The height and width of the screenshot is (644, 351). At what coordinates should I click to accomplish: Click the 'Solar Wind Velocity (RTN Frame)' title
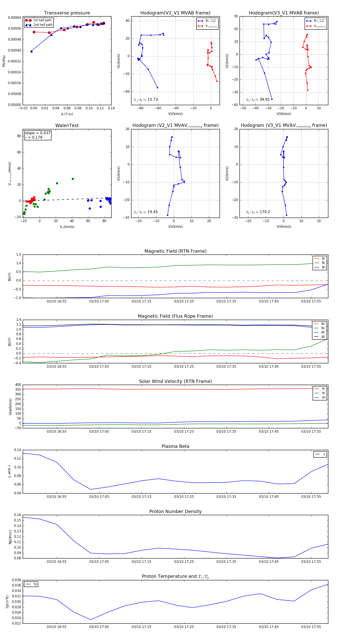175,381
